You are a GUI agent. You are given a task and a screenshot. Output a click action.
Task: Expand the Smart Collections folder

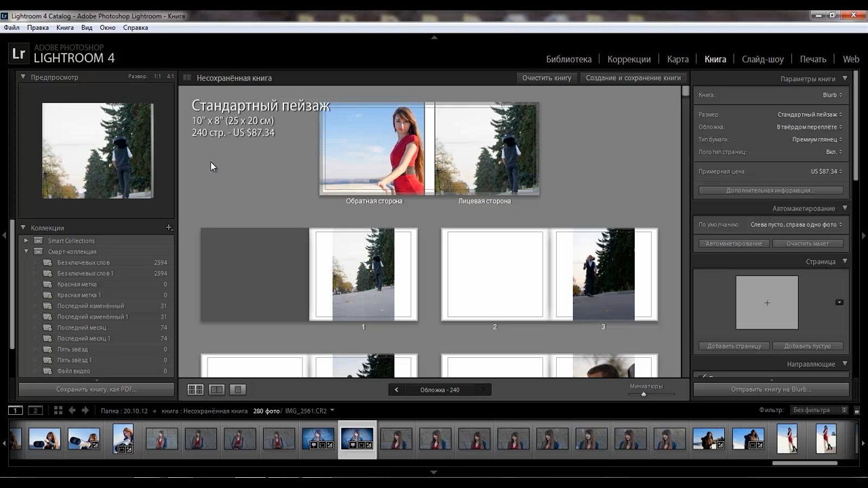click(x=26, y=241)
